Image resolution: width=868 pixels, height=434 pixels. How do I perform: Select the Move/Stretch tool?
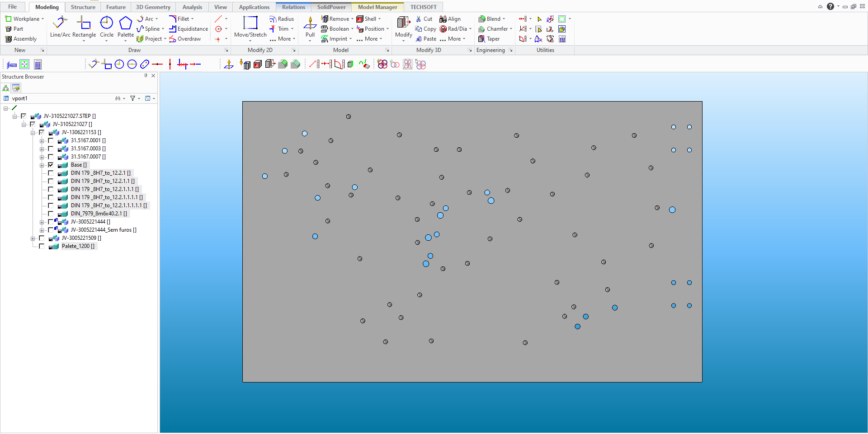click(x=250, y=27)
